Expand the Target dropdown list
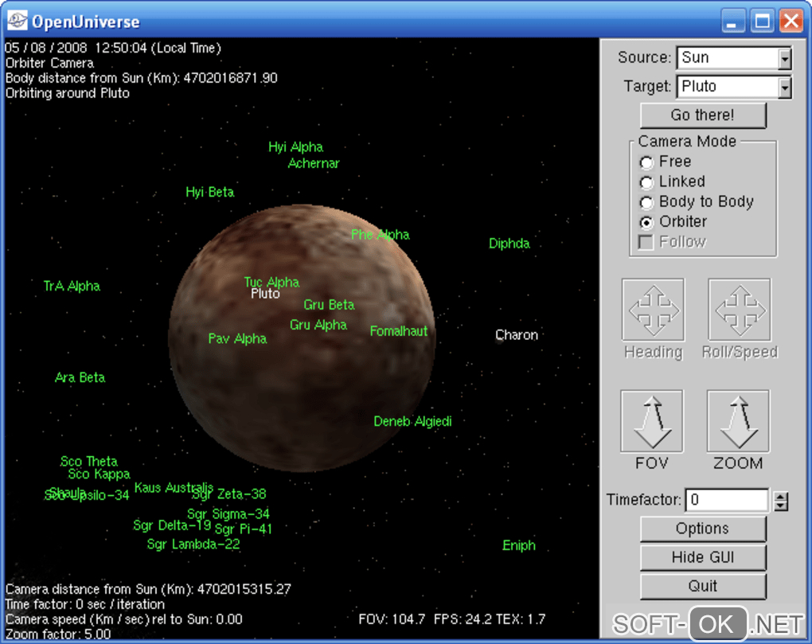 coord(785,87)
